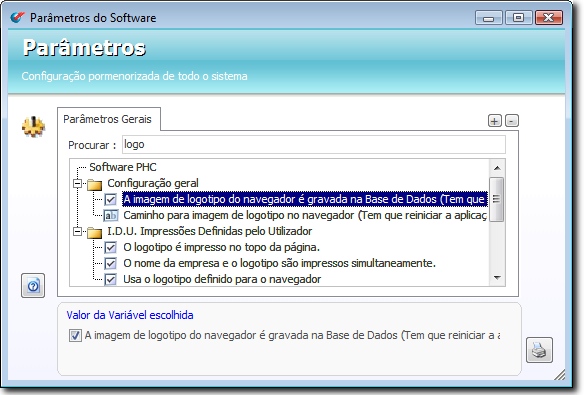Click the 'Valor da Variável escolhida' heading
The image size is (584, 395).
click(130, 315)
